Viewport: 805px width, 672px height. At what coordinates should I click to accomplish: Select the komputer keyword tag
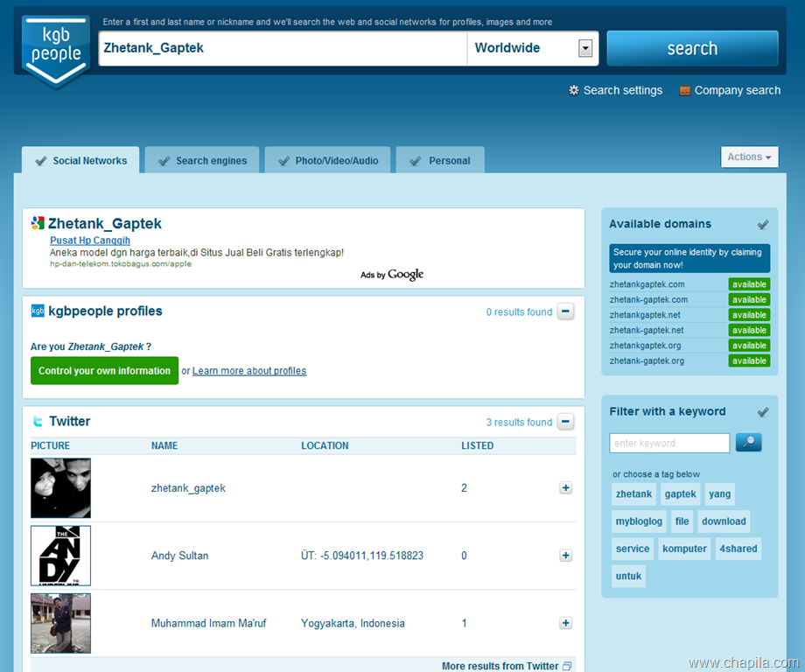click(x=684, y=549)
